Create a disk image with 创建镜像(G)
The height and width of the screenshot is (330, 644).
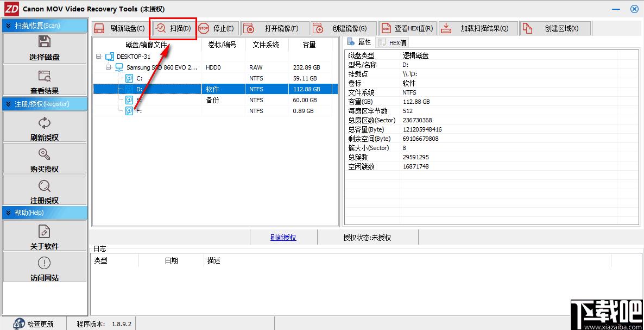(x=344, y=28)
